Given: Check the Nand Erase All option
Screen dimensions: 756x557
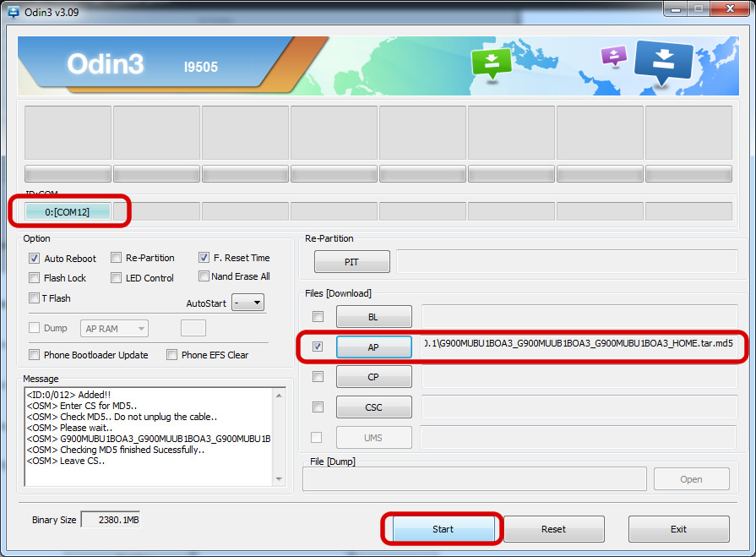Looking at the screenshot, I should pyautogui.click(x=204, y=276).
